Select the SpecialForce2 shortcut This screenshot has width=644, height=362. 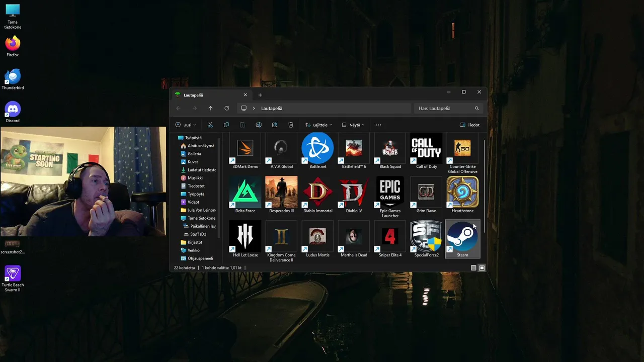tap(426, 239)
